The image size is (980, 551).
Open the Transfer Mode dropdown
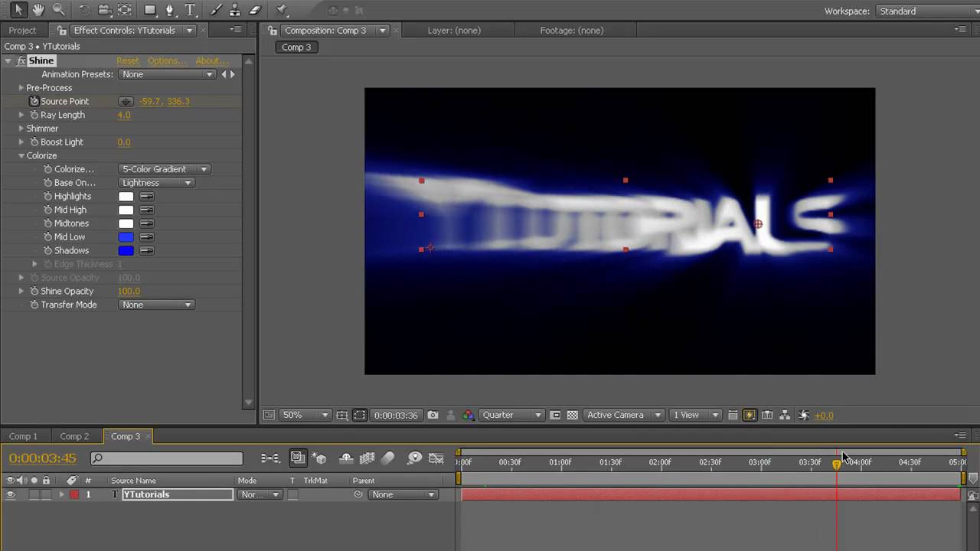point(157,305)
